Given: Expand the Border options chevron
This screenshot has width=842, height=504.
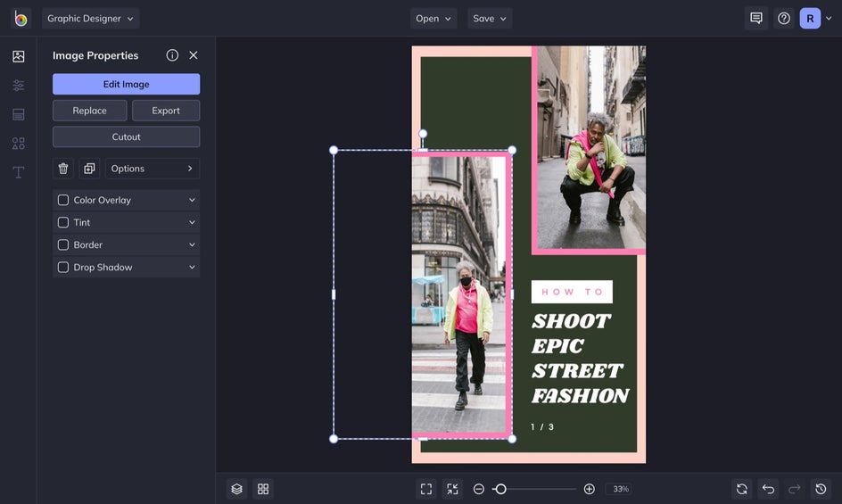Looking at the screenshot, I should click(x=192, y=245).
